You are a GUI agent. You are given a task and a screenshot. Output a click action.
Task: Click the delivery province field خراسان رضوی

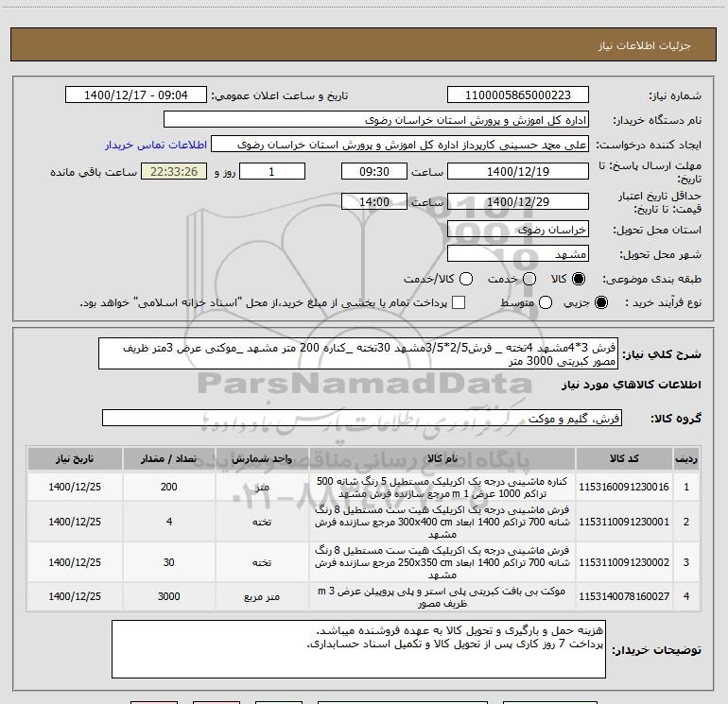click(518, 230)
